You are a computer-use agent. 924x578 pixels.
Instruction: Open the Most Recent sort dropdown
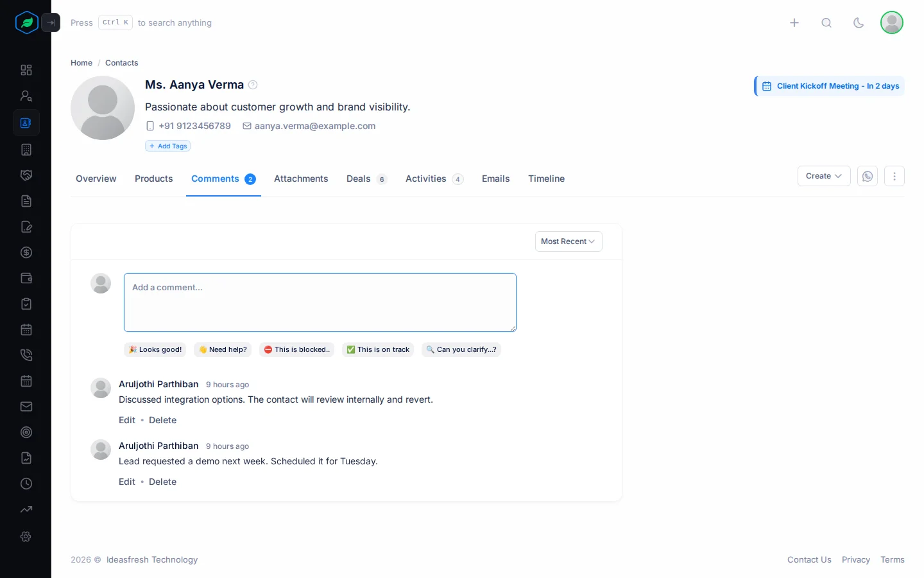pos(569,241)
